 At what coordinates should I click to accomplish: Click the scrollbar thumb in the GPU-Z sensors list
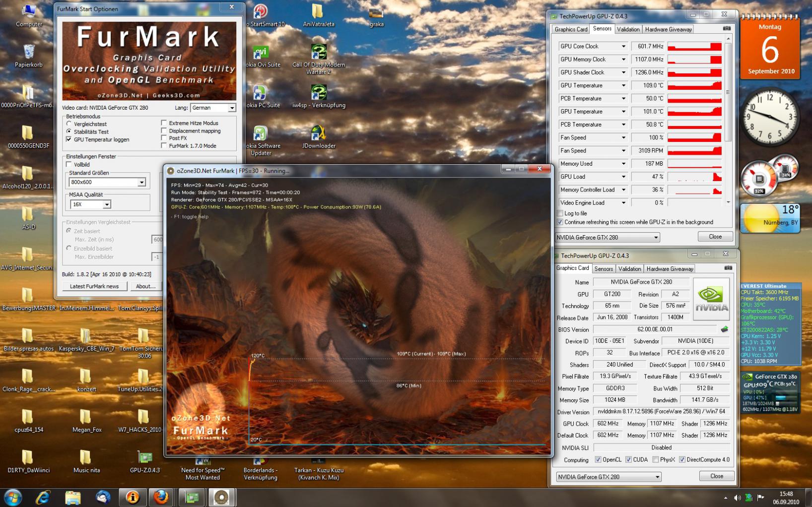tap(728, 92)
